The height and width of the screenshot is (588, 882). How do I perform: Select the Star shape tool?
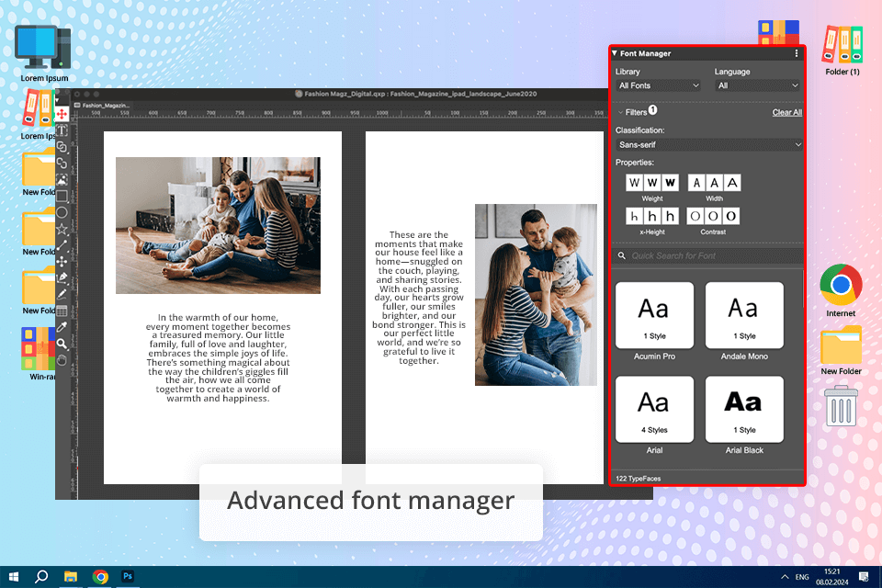coord(62,229)
